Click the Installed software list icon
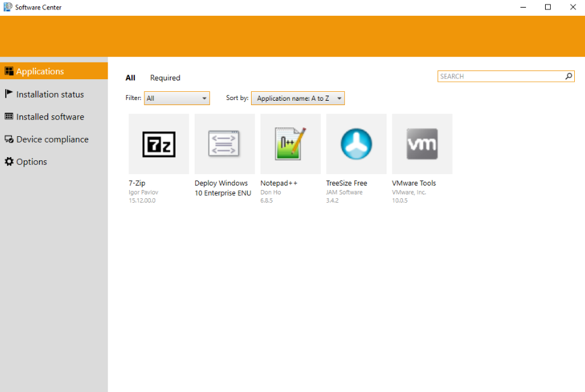 [9, 117]
